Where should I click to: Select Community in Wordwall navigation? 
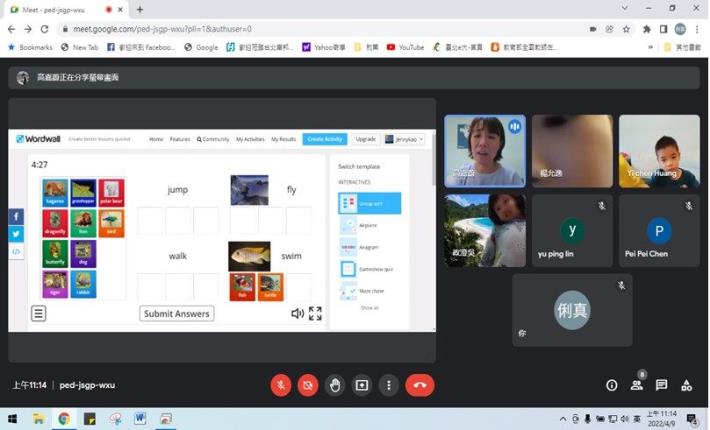point(213,139)
